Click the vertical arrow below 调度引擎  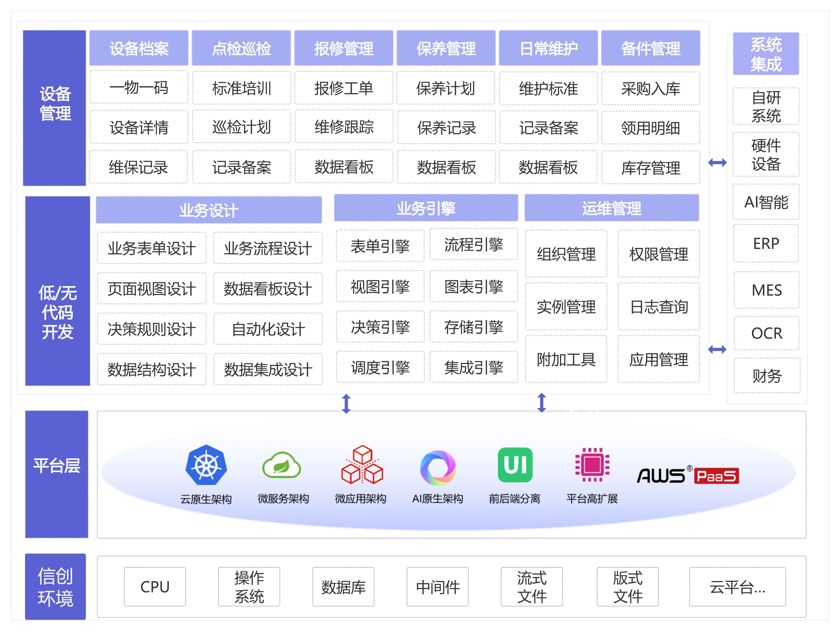346,404
